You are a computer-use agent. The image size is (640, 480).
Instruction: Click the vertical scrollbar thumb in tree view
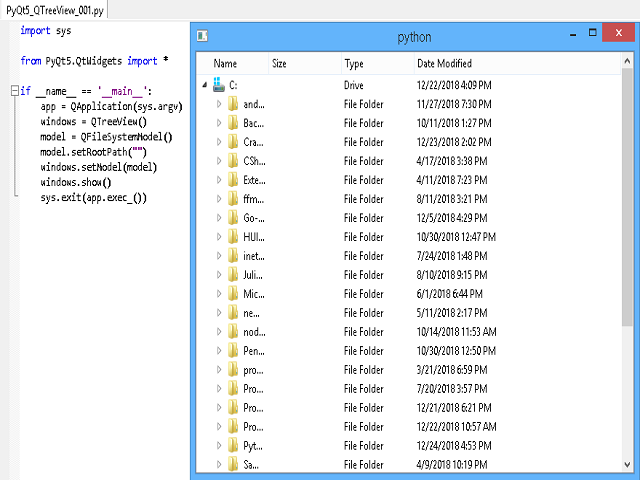(x=627, y=198)
